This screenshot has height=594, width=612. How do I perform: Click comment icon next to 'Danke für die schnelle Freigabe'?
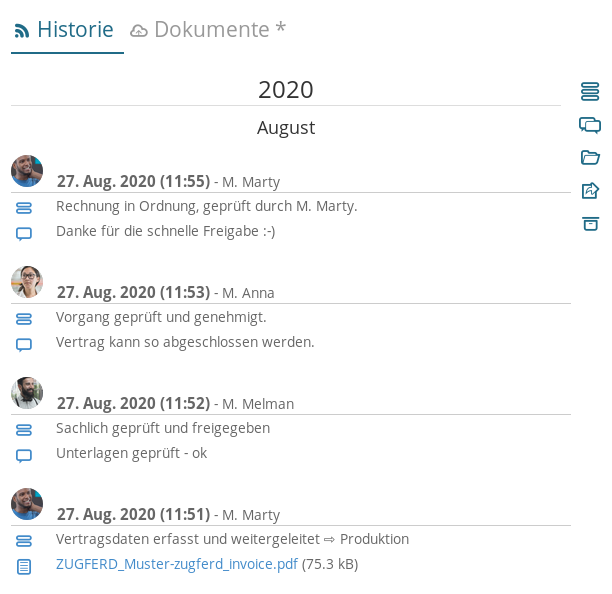click(x=24, y=233)
